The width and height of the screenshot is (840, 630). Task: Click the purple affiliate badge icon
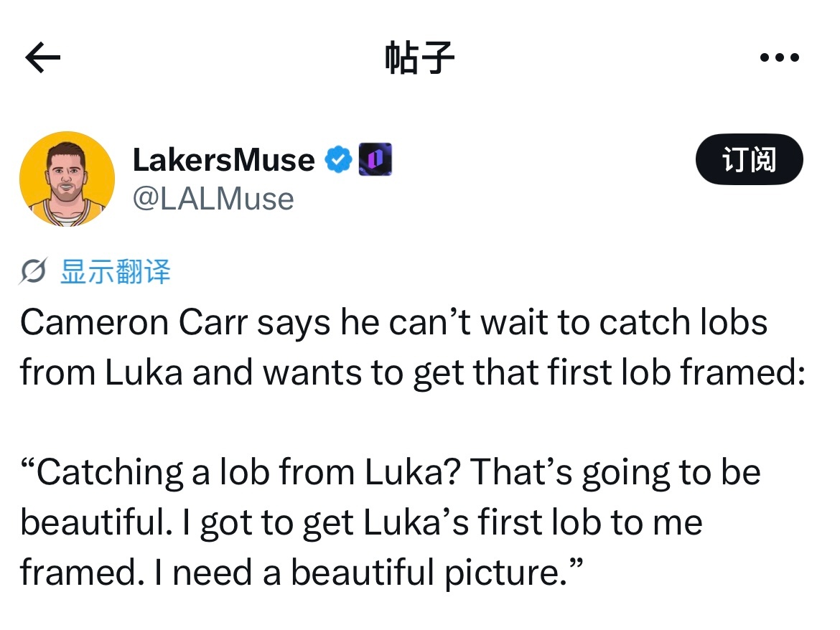[375, 159]
